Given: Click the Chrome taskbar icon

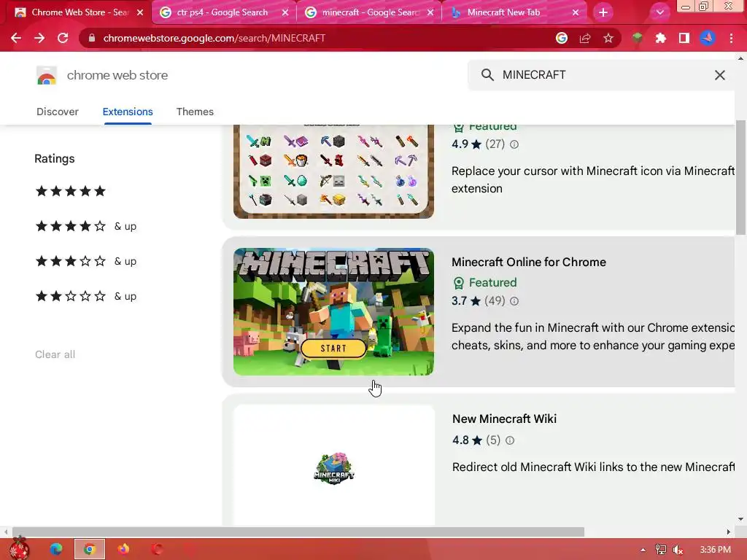Looking at the screenshot, I should (89, 549).
